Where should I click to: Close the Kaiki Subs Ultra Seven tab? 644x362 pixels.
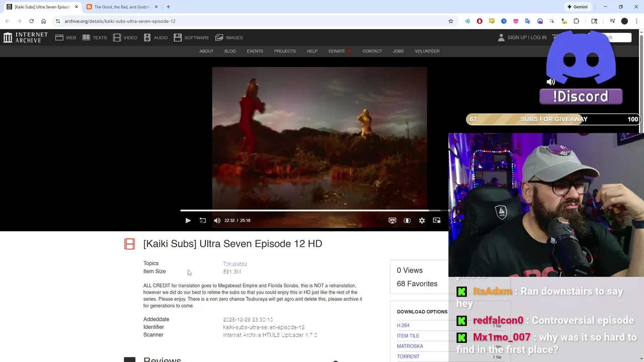pyautogui.click(x=76, y=7)
